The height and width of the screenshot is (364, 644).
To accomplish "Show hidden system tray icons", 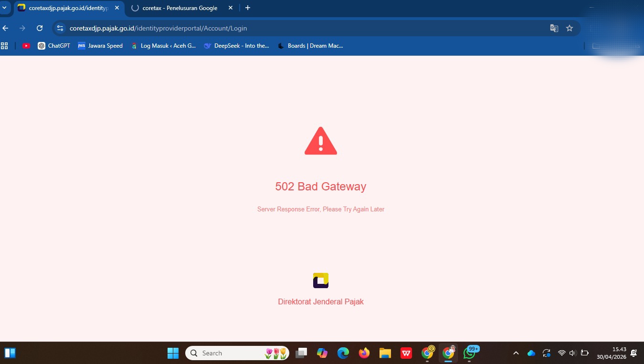I will (x=516, y=353).
